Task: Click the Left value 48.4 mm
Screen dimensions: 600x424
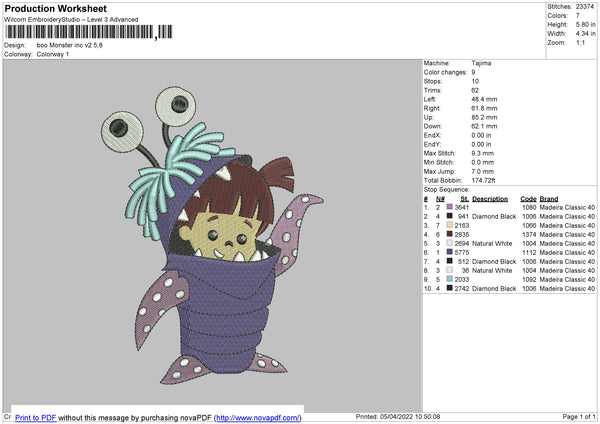Action: pos(484,99)
